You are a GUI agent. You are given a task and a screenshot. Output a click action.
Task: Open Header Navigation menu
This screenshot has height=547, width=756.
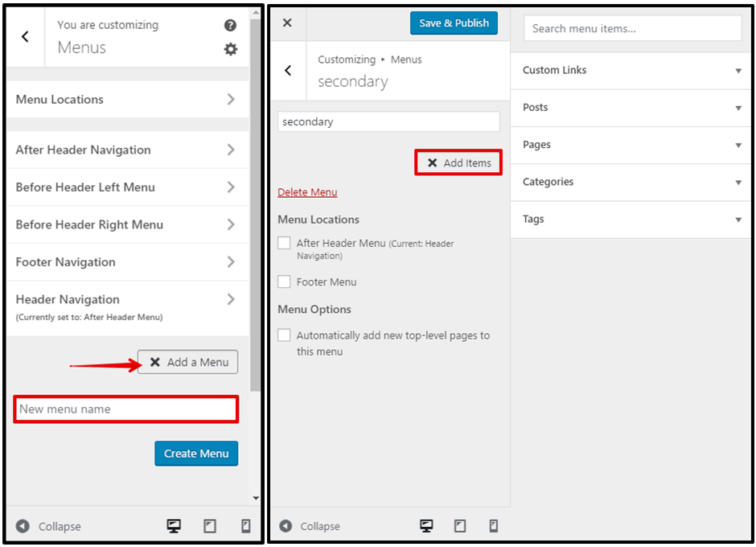(x=128, y=308)
